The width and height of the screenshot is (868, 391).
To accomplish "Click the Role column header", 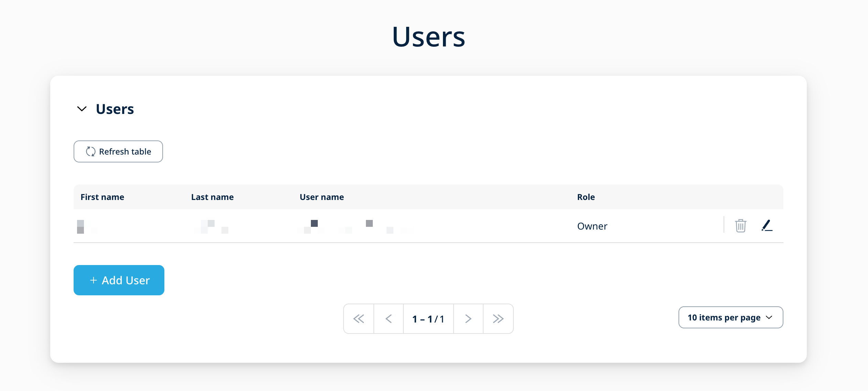I will 586,197.
